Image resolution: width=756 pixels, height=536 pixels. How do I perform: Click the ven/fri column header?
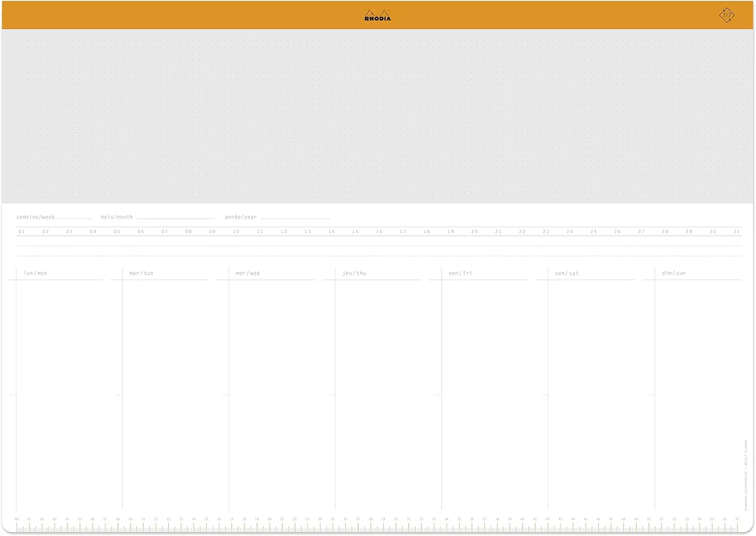tap(460, 273)
